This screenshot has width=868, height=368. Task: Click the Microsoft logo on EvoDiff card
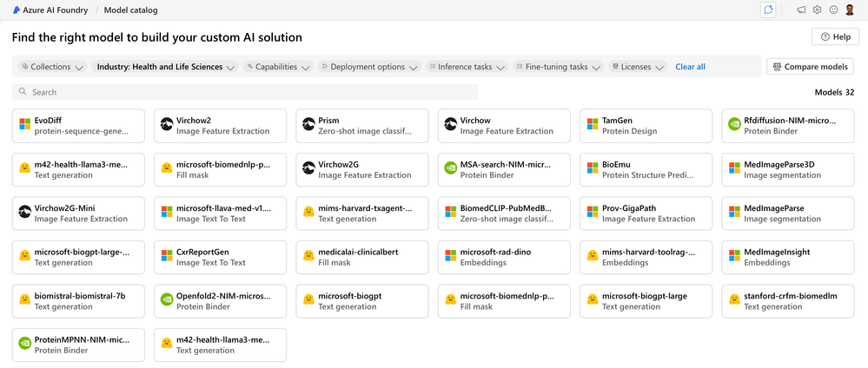click(25, 125)
